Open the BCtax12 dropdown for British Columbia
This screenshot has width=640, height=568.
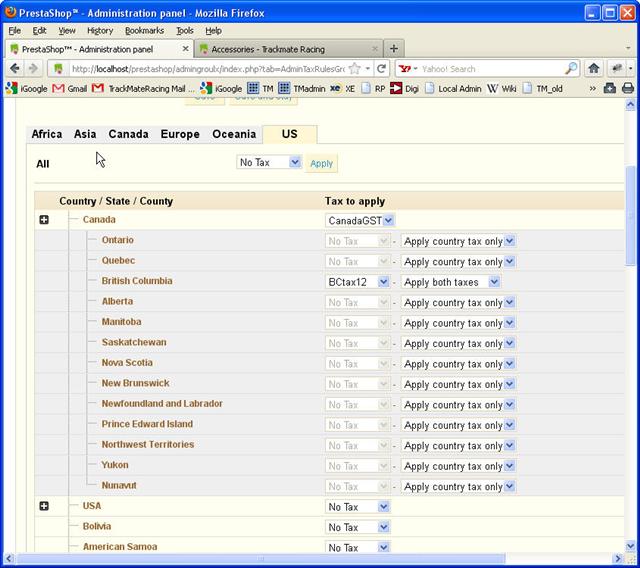coord(357,282)
